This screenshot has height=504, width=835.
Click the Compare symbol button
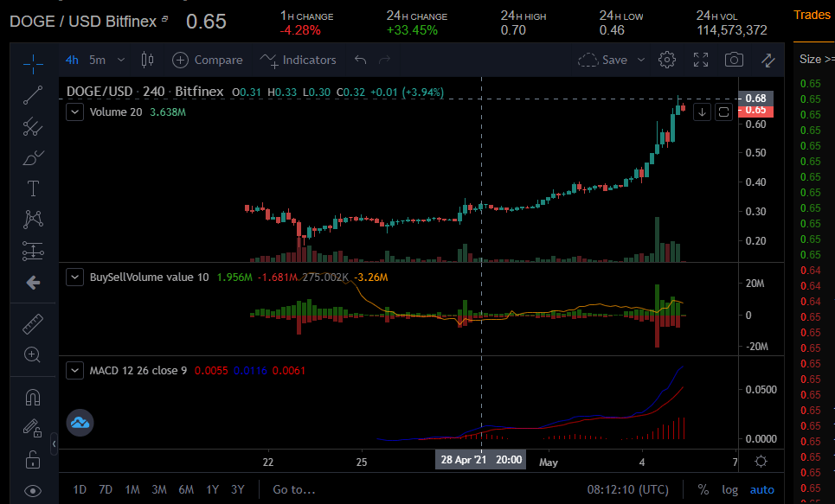[x=208, y=61]
